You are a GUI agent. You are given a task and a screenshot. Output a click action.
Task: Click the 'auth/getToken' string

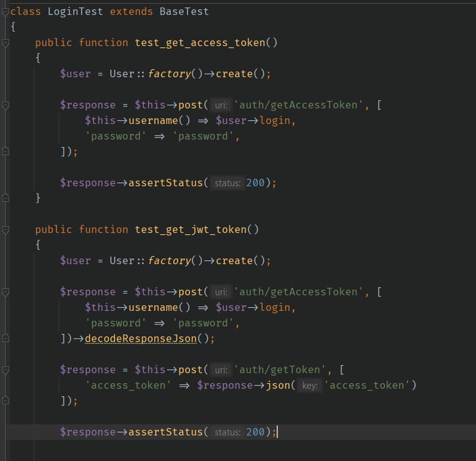(280, 369)
